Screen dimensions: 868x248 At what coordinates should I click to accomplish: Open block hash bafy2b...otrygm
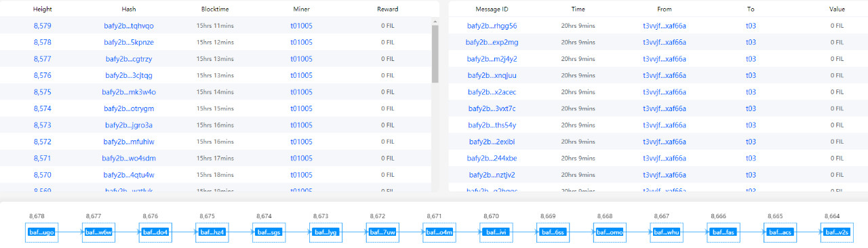(x=129, y=108)
